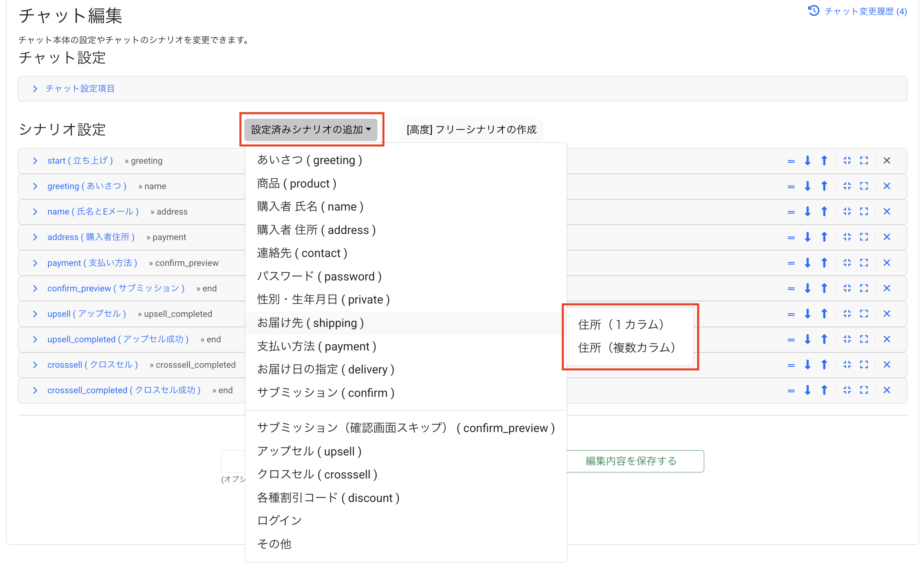Choose アップセル (upsell) menu item
924x567 pixels.
(x=406, y=451)
